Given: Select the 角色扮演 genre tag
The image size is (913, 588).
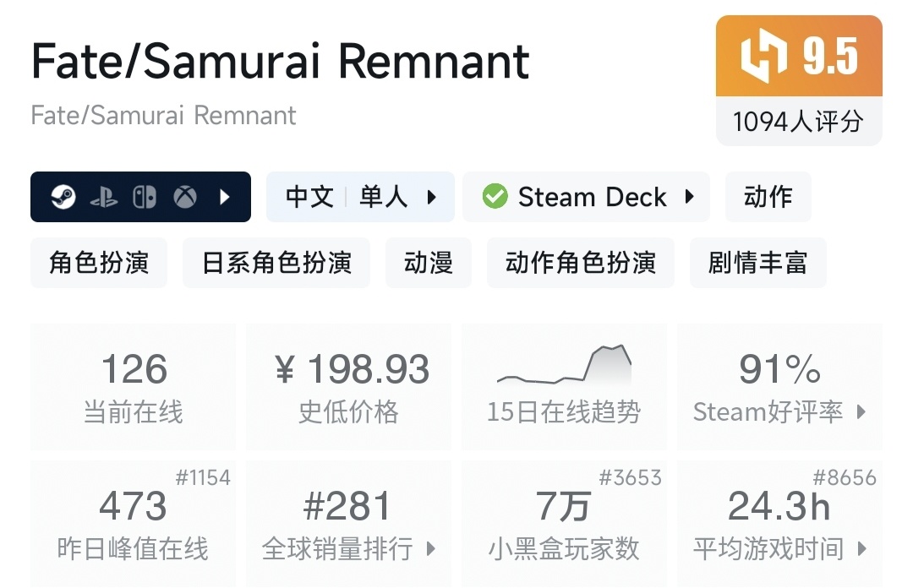Looking at the screenshot, I should click(x=99, y=263).
